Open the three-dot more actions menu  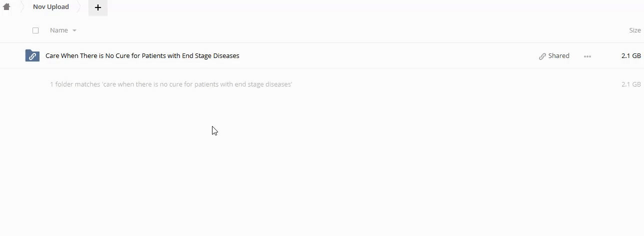pyautogui.click(x=587, y=56)
